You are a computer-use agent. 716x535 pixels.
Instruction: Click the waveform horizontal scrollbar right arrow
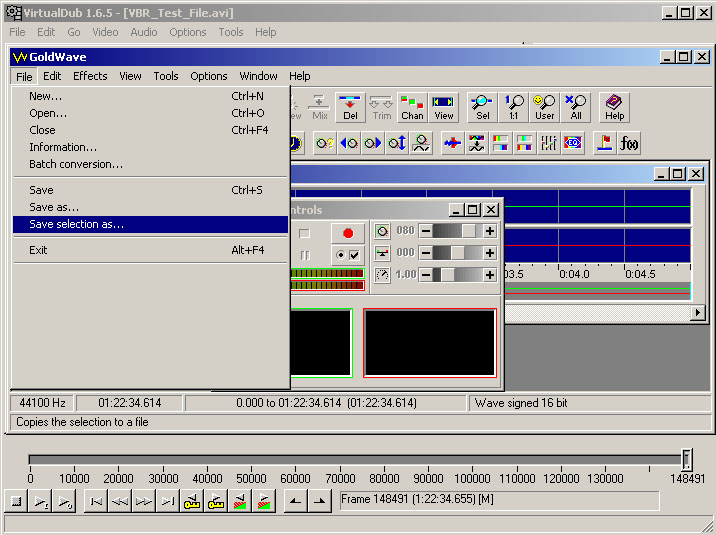click(x=697, y=313)
